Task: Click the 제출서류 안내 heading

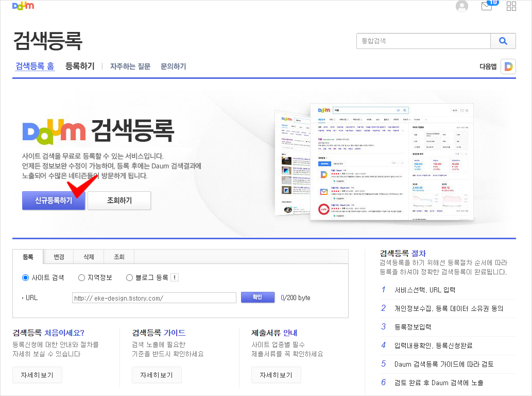Action: (274, 333)
